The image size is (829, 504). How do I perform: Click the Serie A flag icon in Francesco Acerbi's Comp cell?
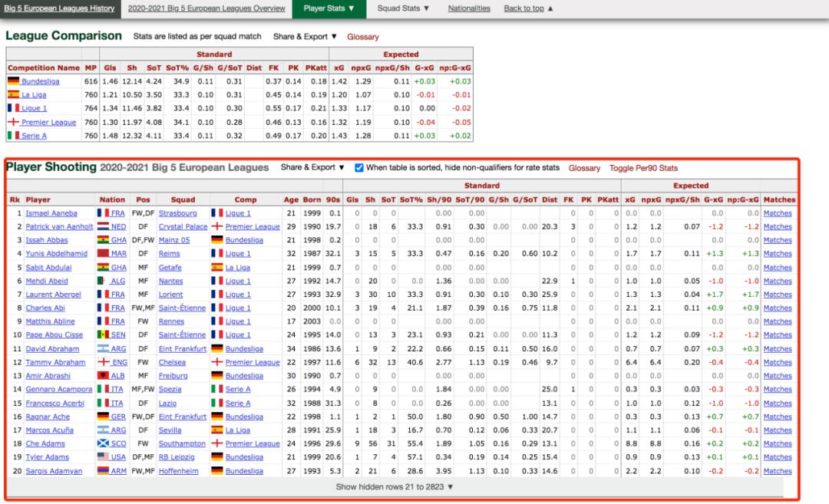pos(216,403)
